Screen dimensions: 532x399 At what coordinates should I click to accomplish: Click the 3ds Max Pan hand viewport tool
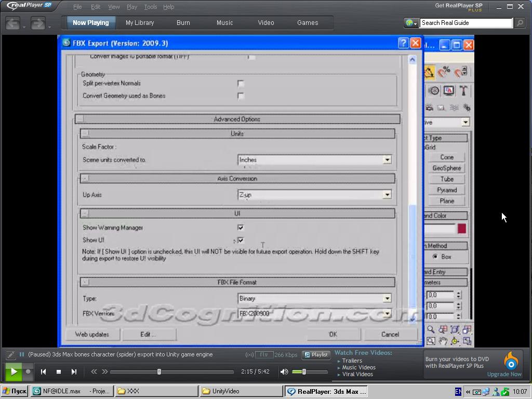coord(443,341)
